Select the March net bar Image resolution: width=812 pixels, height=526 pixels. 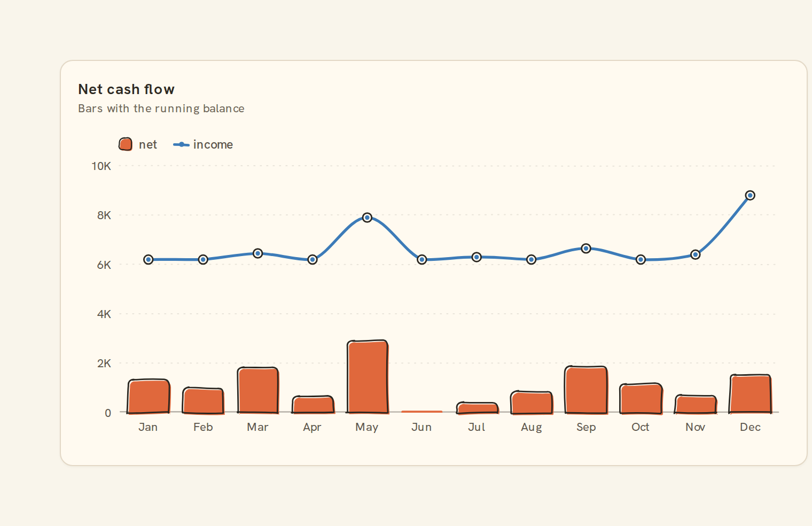click(258, 390)
